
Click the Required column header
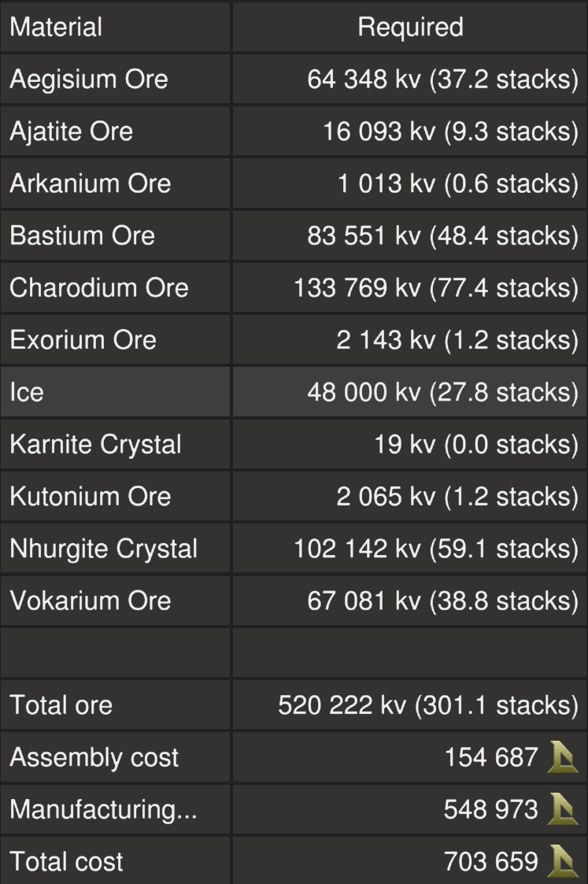(x=410, y=28)
